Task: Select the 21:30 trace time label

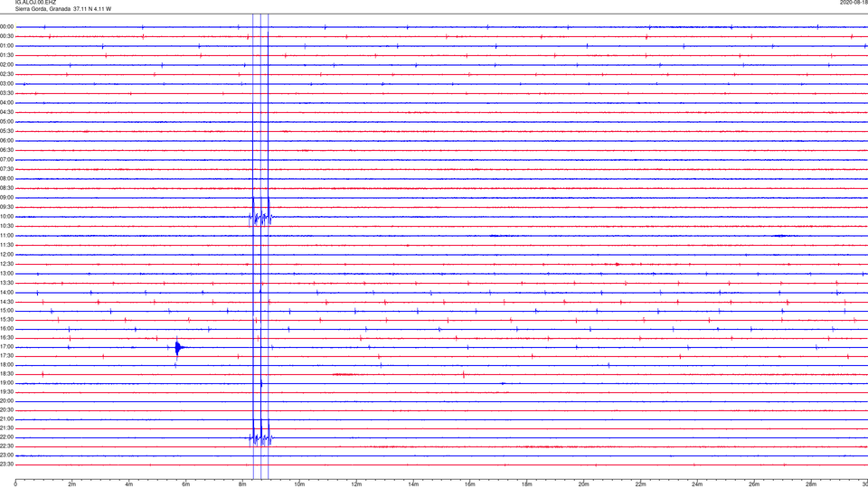Action: (6, 428)
